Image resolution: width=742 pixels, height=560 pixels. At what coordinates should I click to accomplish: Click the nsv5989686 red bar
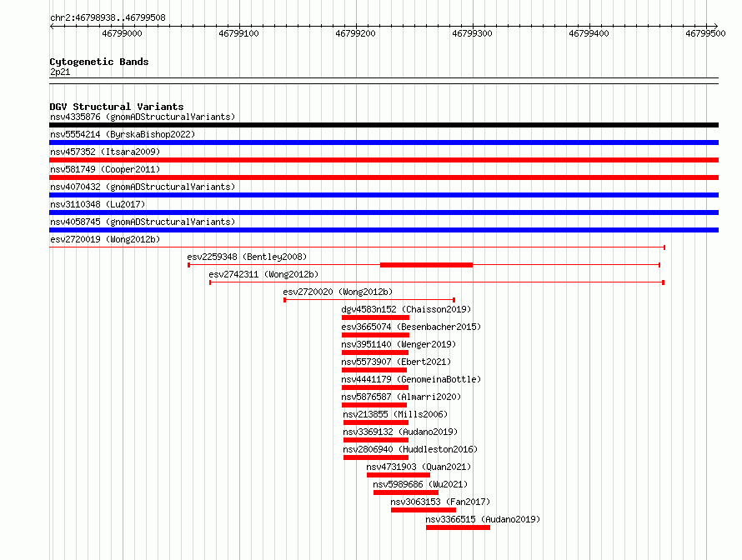coord(405,492)
